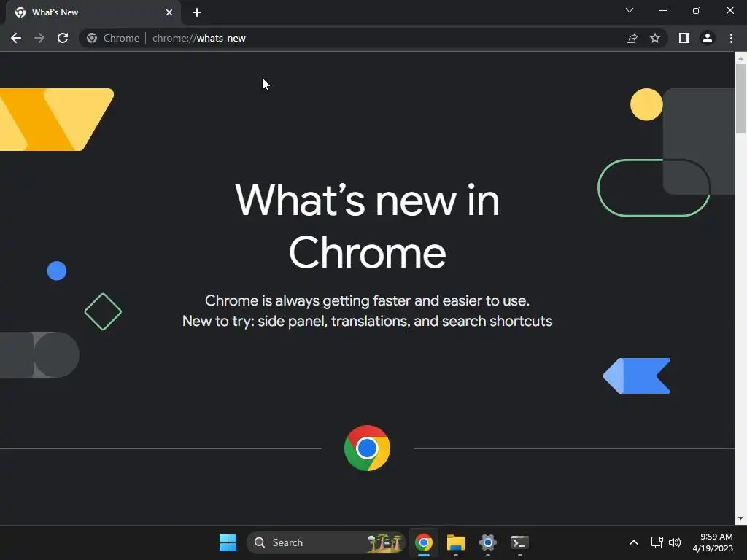This screenshot has height=560, width=747.
Task: Open the Windows Start menu
Action: coord(228,542)
